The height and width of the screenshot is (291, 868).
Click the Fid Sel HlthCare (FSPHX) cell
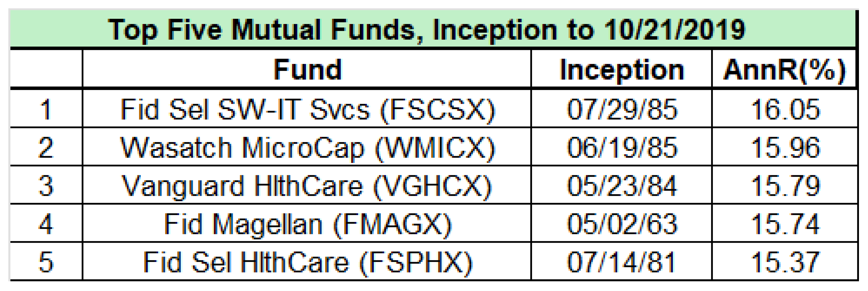click(307, 262)
